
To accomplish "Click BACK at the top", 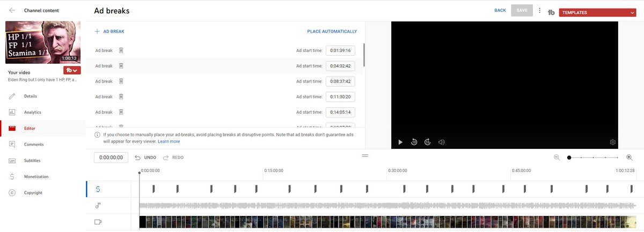I will point(500,10).
